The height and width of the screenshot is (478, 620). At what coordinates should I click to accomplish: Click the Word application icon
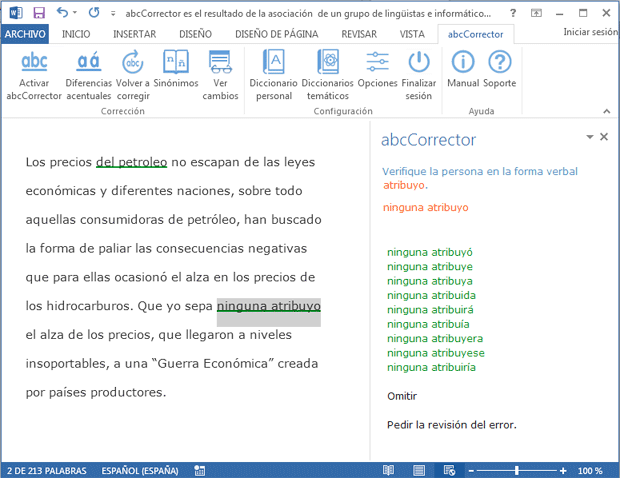coord(16,13)
